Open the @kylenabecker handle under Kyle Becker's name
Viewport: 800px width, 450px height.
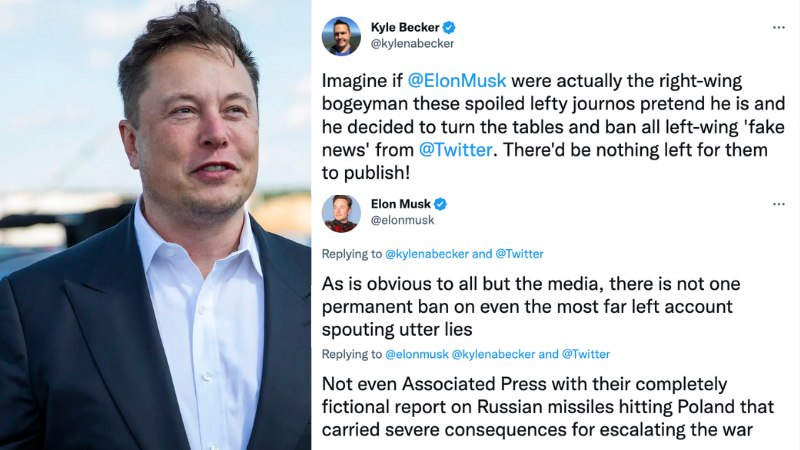pyautogui.click(x=413, y=44)
